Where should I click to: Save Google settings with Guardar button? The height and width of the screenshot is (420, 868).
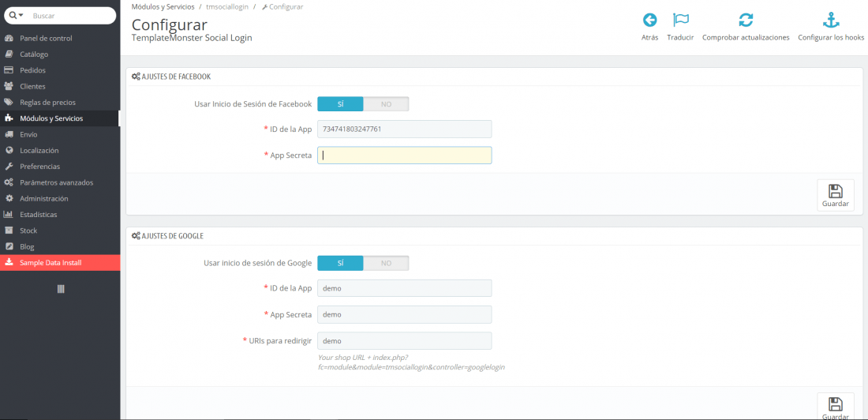pos(836,407)
